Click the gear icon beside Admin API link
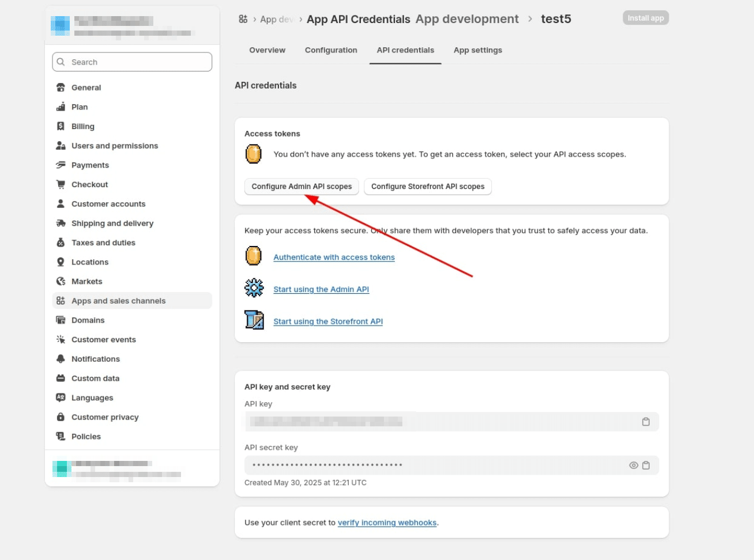 pyautogui.click(x=254, y=287)
